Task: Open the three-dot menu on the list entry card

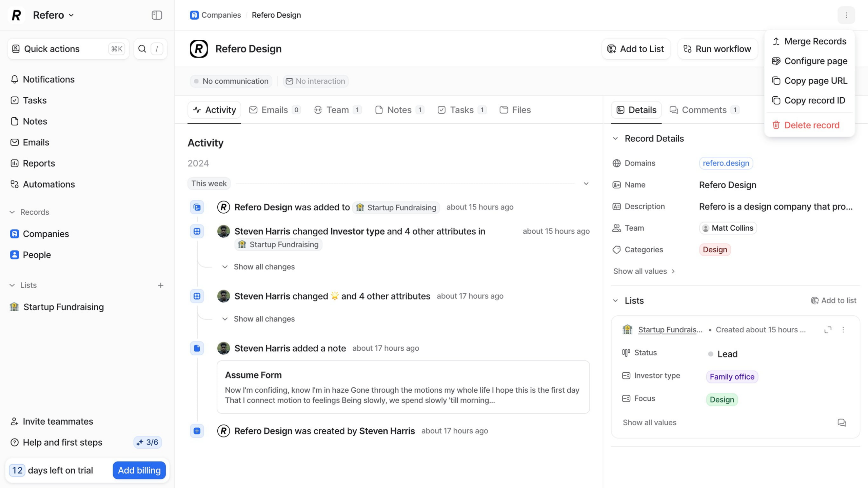Action: pos(843,330)
